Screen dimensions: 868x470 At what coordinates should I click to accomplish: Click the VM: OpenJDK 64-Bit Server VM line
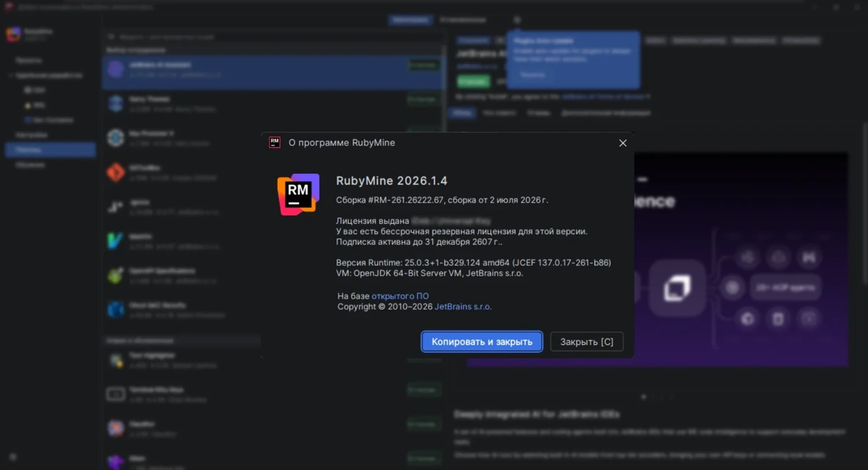[430, 273]
